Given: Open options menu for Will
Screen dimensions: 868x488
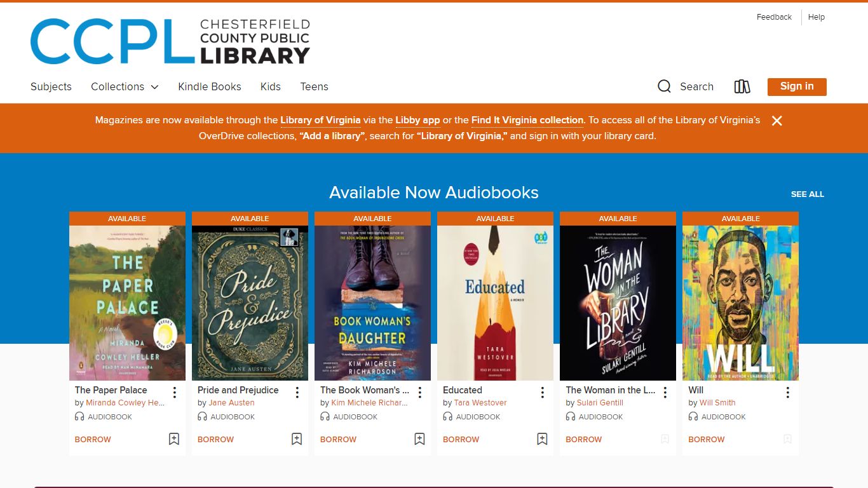Looking at the screenshot, I should [787, 393].
